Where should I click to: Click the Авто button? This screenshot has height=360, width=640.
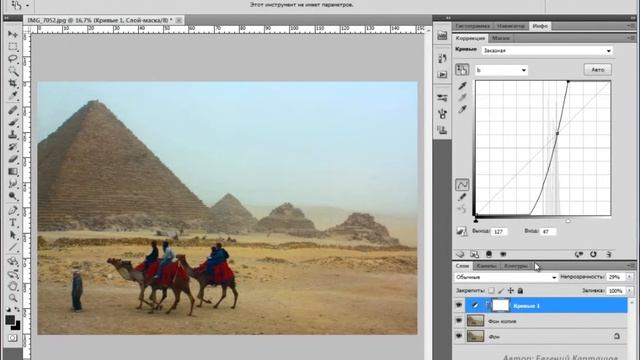tap(598, 70)
